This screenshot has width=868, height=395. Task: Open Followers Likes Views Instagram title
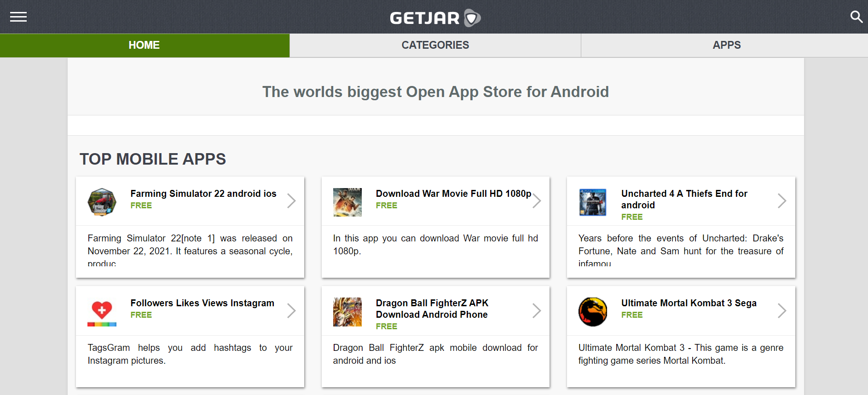pyautogui.click(x=203, y=303)
